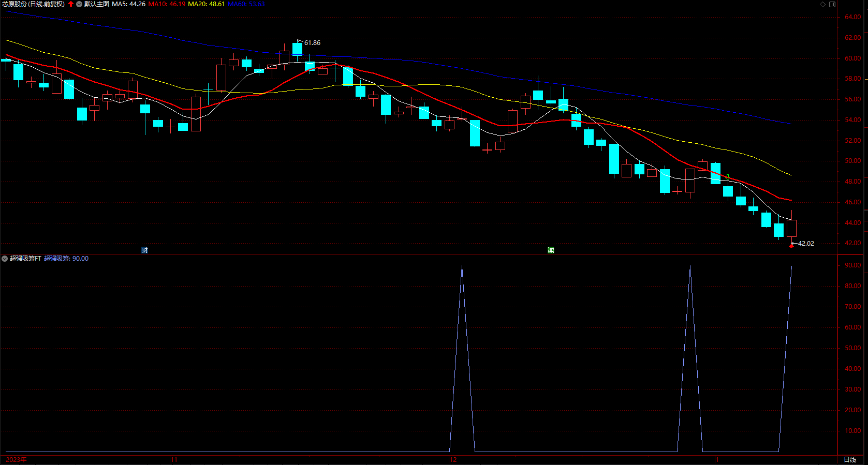Image resolution: width=868 pixels, height=465 pixels.
Task: Click 90.00 on the indicator axis
Action: [853, 265]
